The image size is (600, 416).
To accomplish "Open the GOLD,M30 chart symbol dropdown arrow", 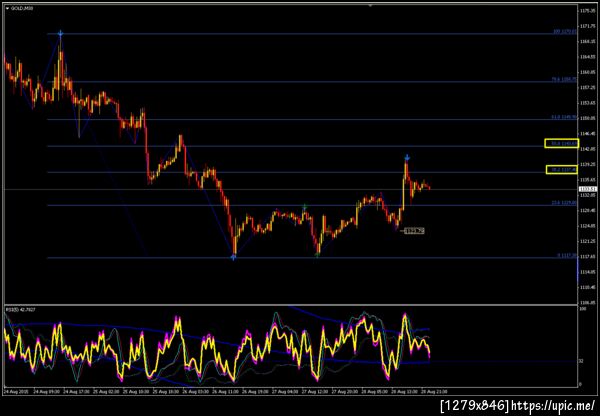I will [7, 8].
